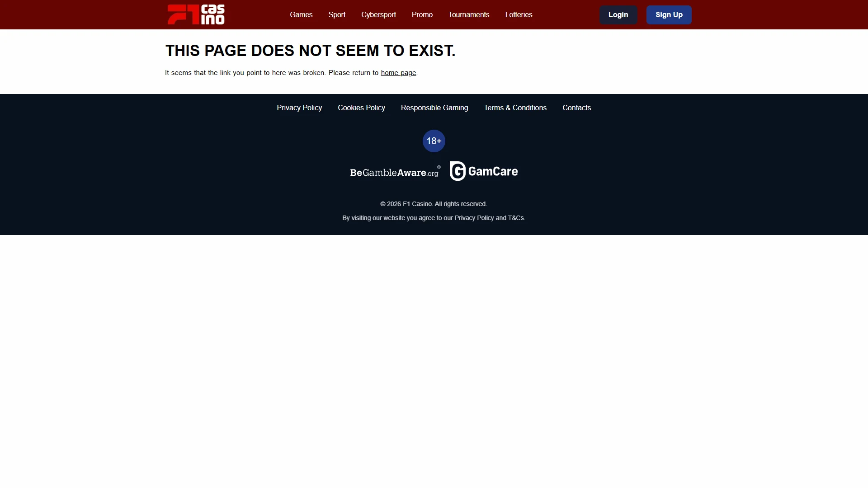Click the Sign Up button
Screen dimensions: 868x488
coord(669,15)
